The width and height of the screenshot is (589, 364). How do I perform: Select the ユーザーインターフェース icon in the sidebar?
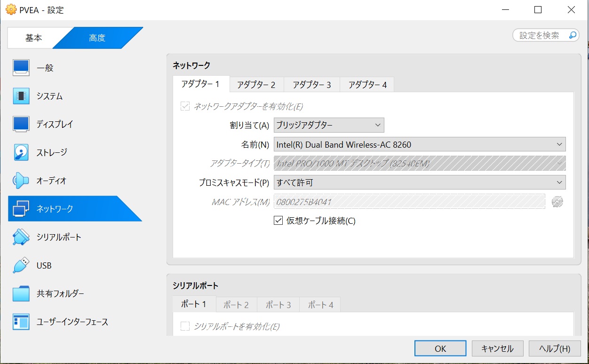(21, 322)
